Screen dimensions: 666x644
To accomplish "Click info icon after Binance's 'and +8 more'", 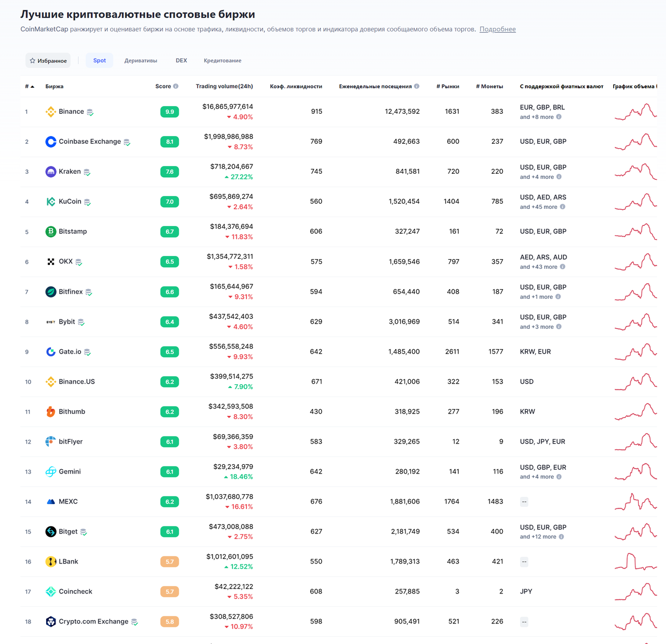I will [559, 117].
